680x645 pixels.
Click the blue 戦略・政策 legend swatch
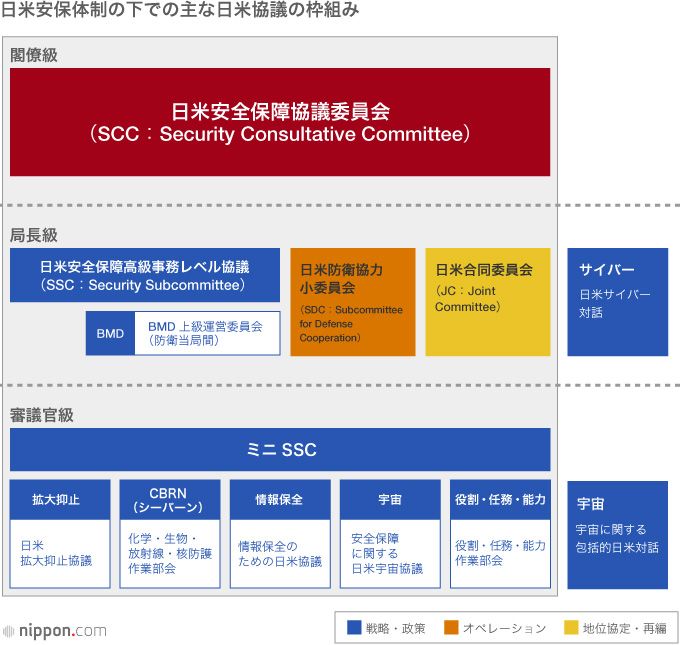(x=353, y=628)
